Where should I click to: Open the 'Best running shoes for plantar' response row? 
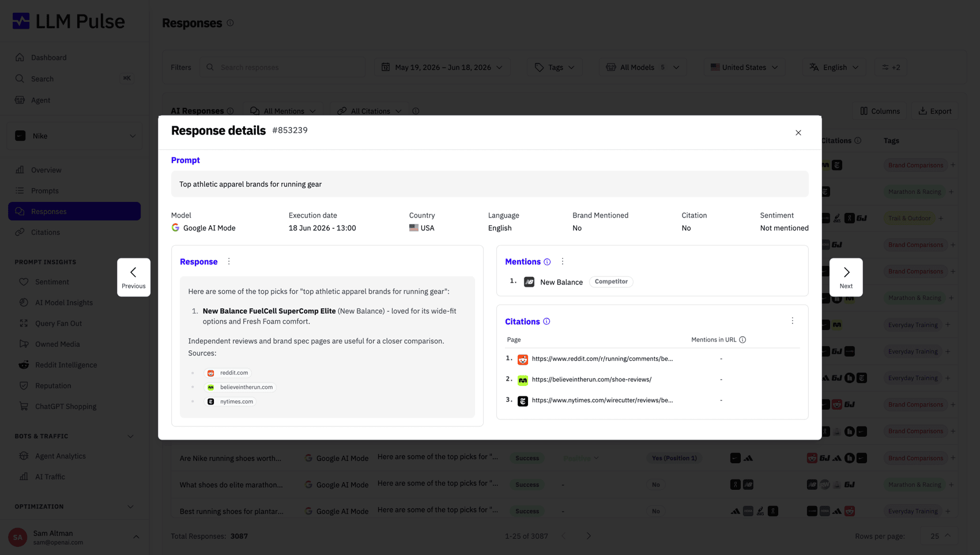click(565, 511)
